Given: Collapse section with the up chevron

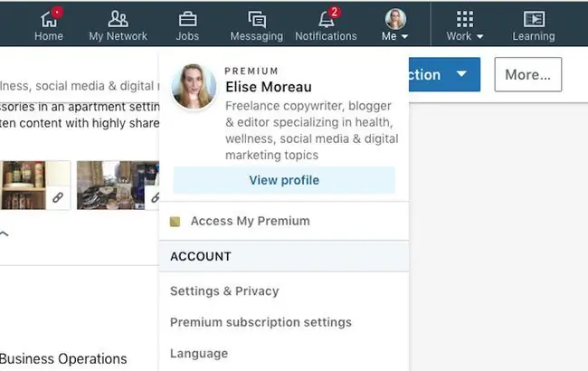Looking at the screenshot, I should 4,233.
